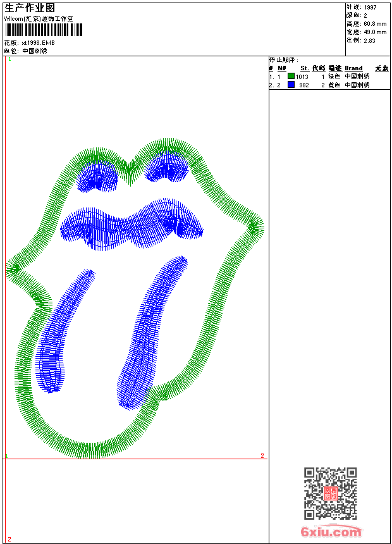
Task: Click the 'Brand' column header
Action: point(353,68)
